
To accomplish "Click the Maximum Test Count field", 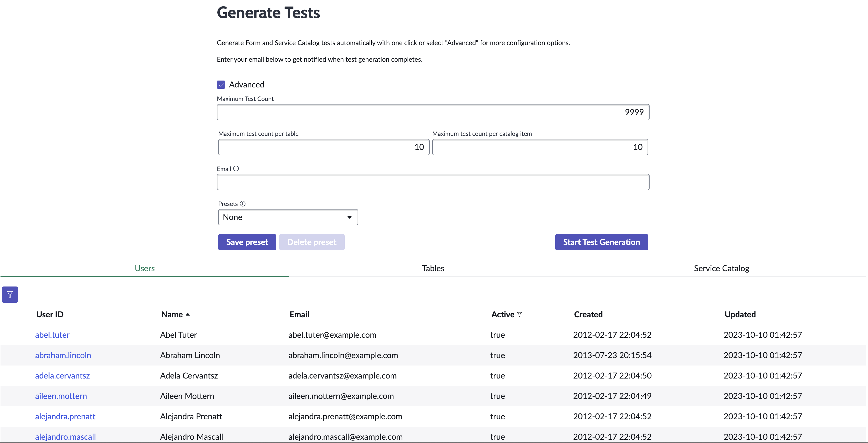I will pos(433,112).
